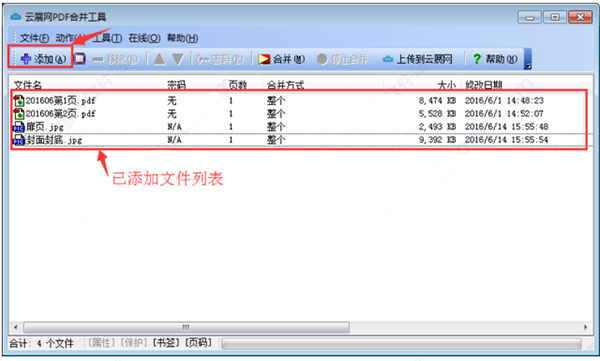This screenshot has height=361, width=600.
Task: Open the 帮助(H) menu in menu bar
Action: tap(183, 38)
